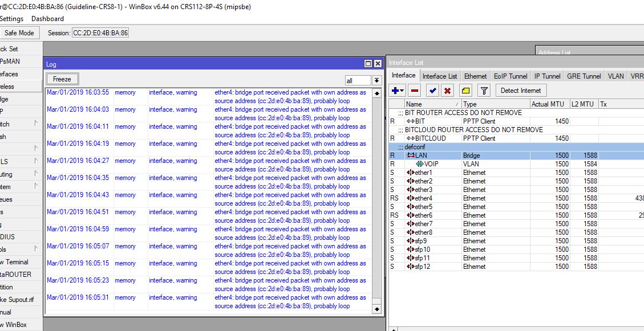Switch to the Interface tab
Viewport: 644px width, 331px height.
pyautogui.click(x=404, y=75)
